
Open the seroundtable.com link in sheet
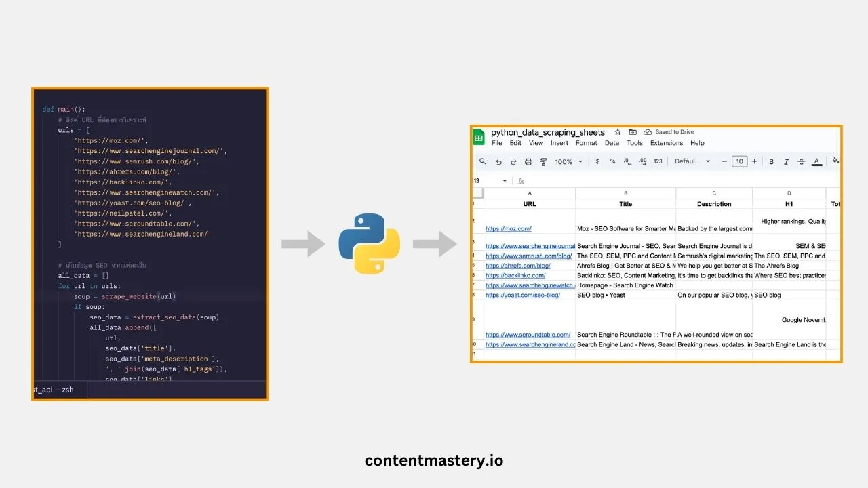pyautogui.click(x=528, y=334)
